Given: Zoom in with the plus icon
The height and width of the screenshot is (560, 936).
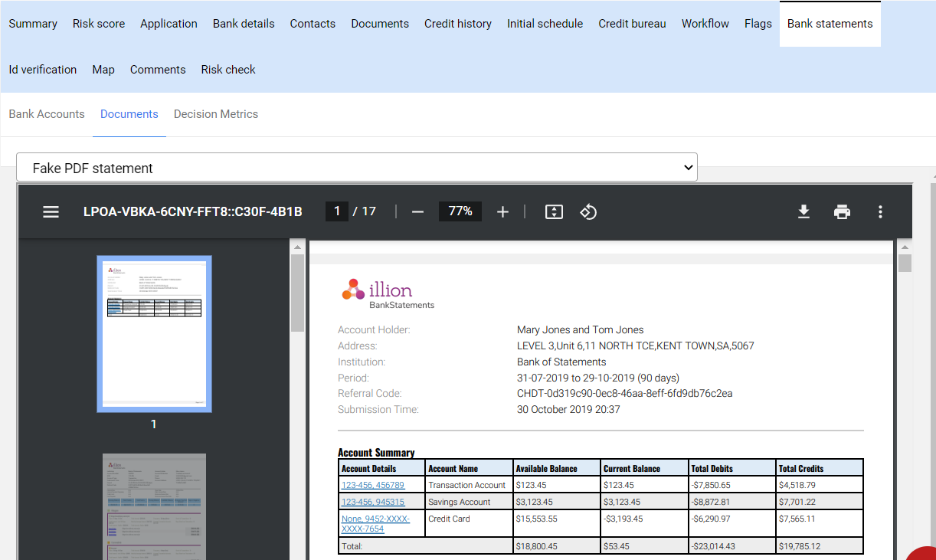Looking at the screenshot, I should 502,211.
